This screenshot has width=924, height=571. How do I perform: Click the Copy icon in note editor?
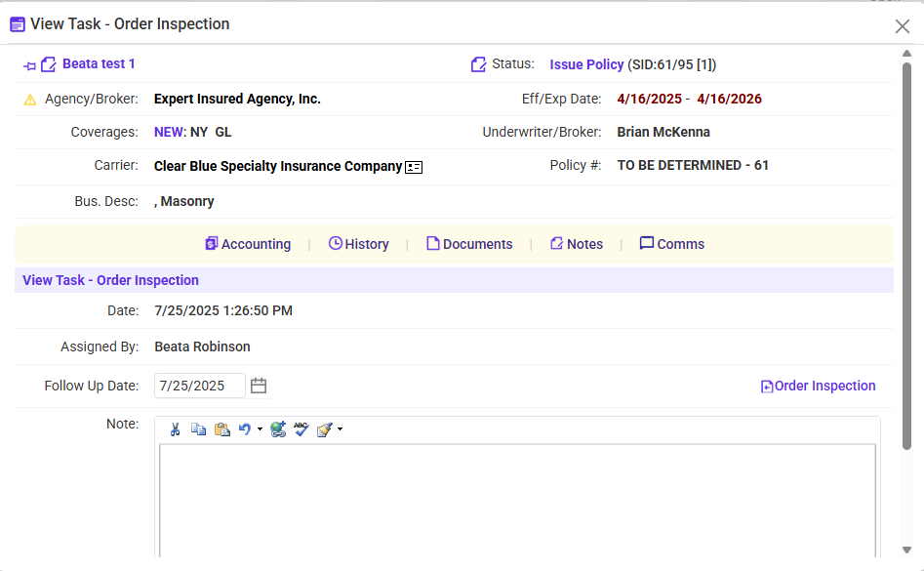pos(198,429)
